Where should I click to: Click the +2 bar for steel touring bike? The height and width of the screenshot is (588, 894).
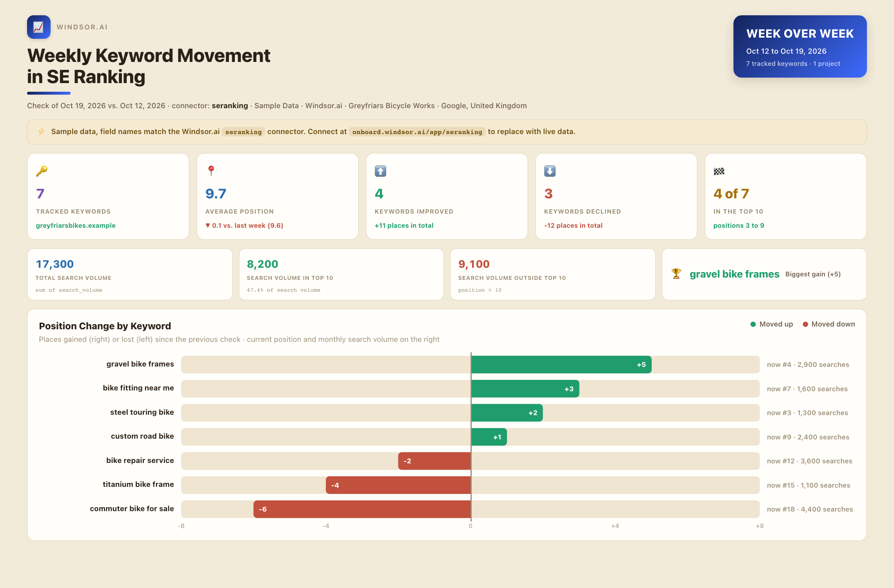click(x=507, y=413)
